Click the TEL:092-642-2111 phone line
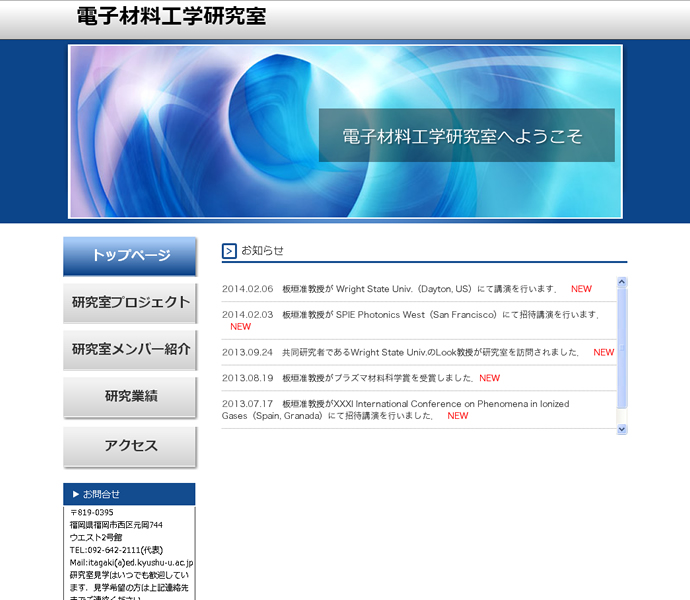Viewport: 690px width, 600px height. pyautogui.click(x=116, y=550)
